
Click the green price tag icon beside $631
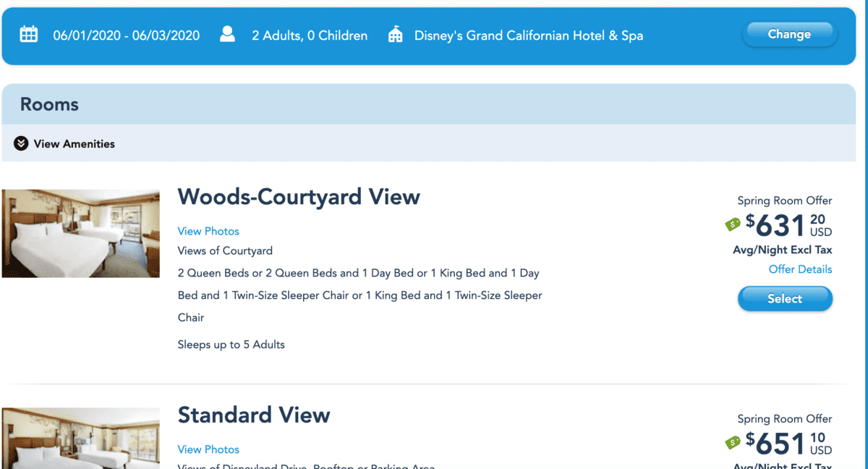[x=733, y=225]
